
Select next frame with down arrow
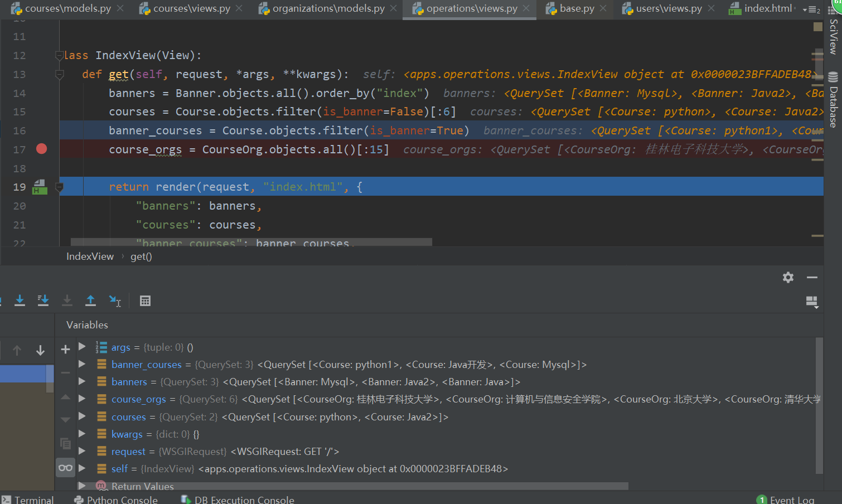coord(40,350)
